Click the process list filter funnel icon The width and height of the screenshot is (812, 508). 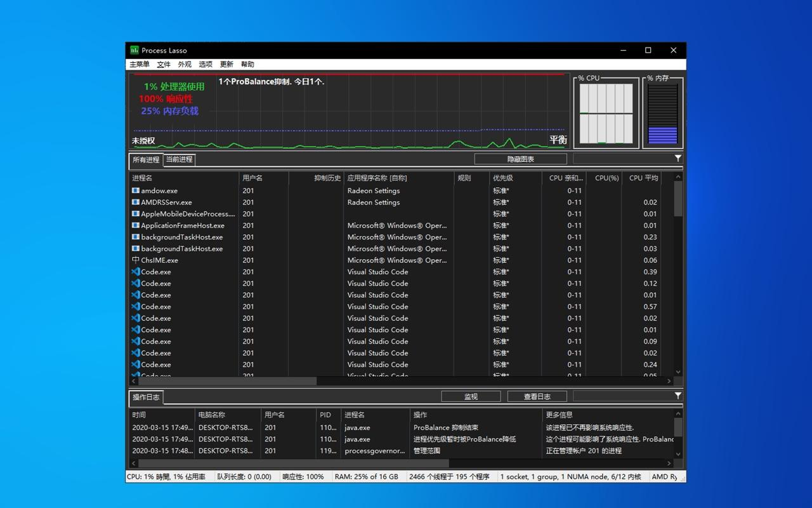[678, 159]
